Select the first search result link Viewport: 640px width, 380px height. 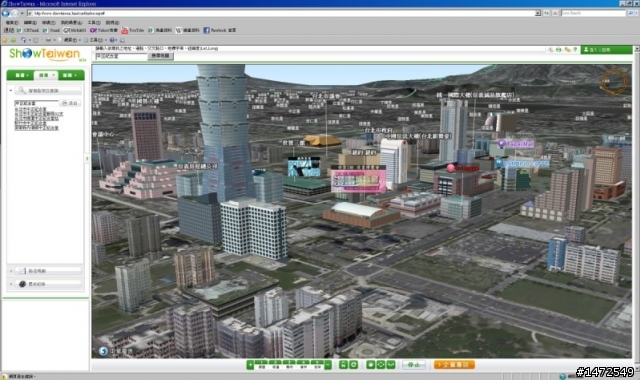[x=31, y=109]
